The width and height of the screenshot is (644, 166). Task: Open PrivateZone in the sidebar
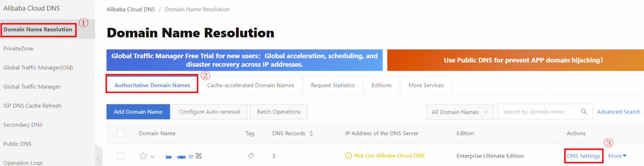click(x=19, y=49)
